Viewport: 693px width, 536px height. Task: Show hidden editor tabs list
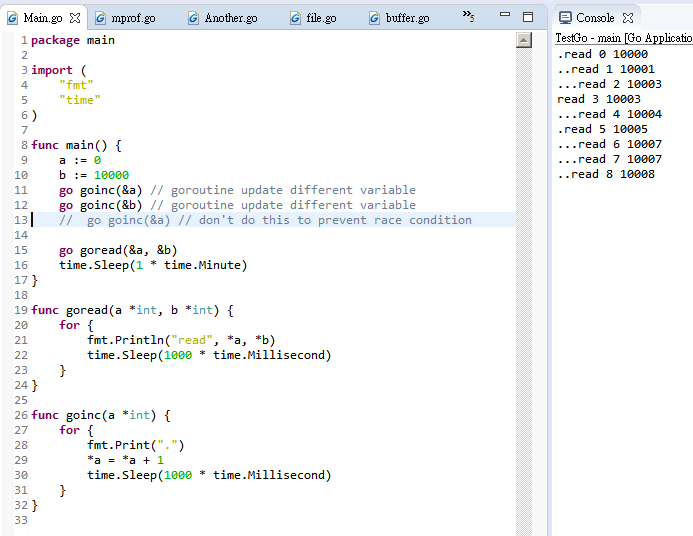pyautogui.click(x=468, y=17)
